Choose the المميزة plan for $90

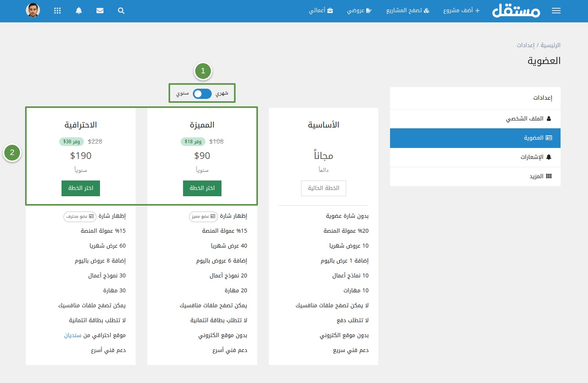[x=202, y=188]
